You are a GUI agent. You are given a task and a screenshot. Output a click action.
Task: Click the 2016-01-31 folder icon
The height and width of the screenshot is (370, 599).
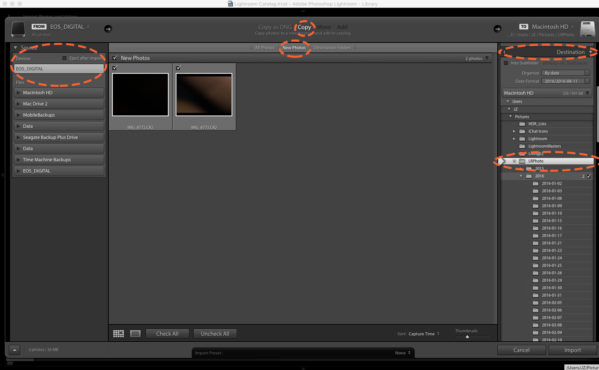[536, 296]
